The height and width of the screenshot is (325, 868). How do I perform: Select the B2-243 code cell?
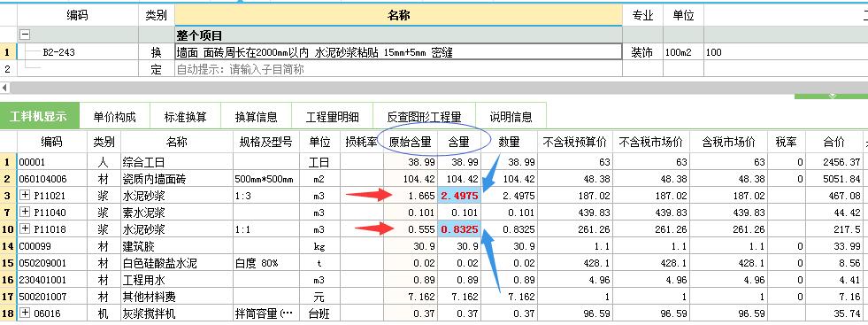point(78,52)
